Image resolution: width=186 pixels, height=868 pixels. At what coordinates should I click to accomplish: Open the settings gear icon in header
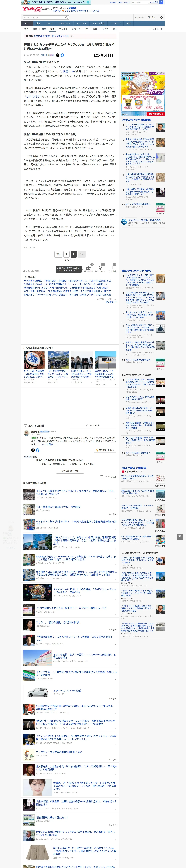coord(161,18)
